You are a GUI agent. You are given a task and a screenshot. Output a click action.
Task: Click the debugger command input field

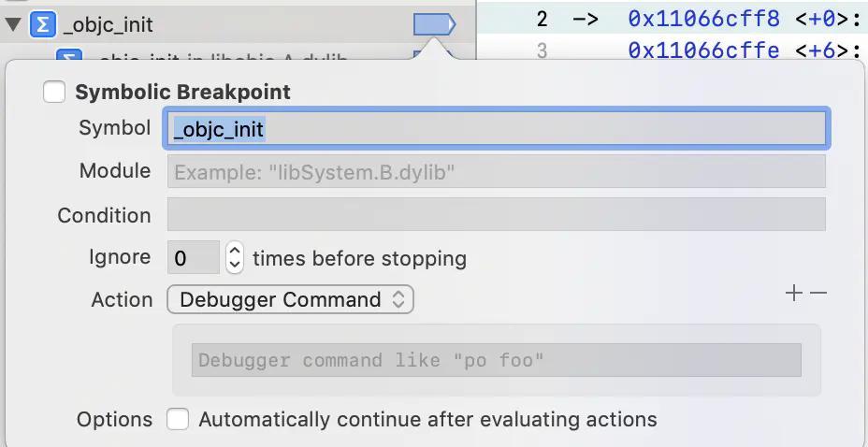(x=496, y=360)
